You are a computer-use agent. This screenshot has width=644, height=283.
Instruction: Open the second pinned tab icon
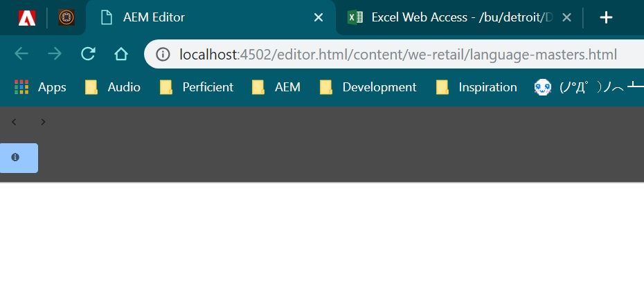point(66,17)
